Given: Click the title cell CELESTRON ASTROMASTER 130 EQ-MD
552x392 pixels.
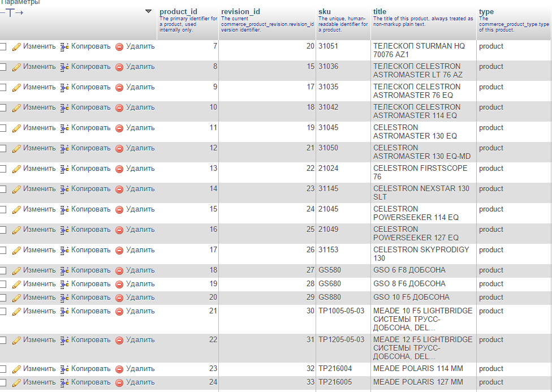Looking at the screenshot, I should pyautogui.click(x=422, y=152).
